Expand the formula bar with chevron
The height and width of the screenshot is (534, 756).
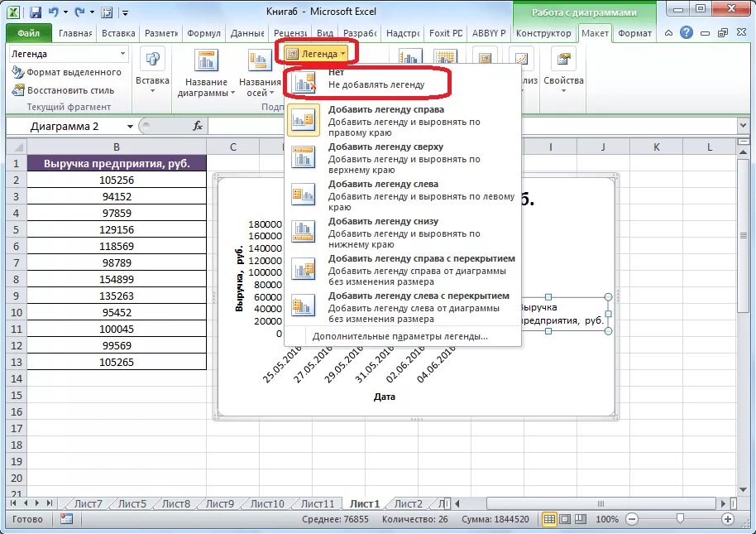[x=743, y=126]
